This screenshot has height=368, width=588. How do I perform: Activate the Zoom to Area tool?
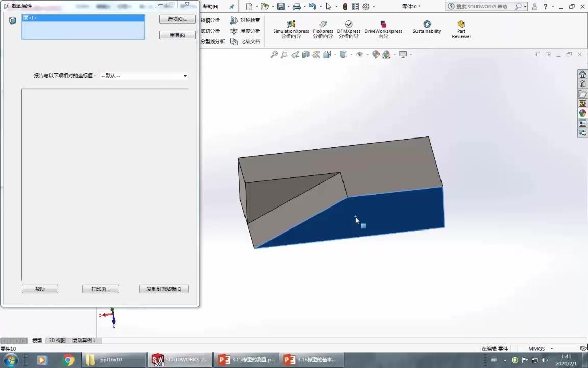(284, 54)
